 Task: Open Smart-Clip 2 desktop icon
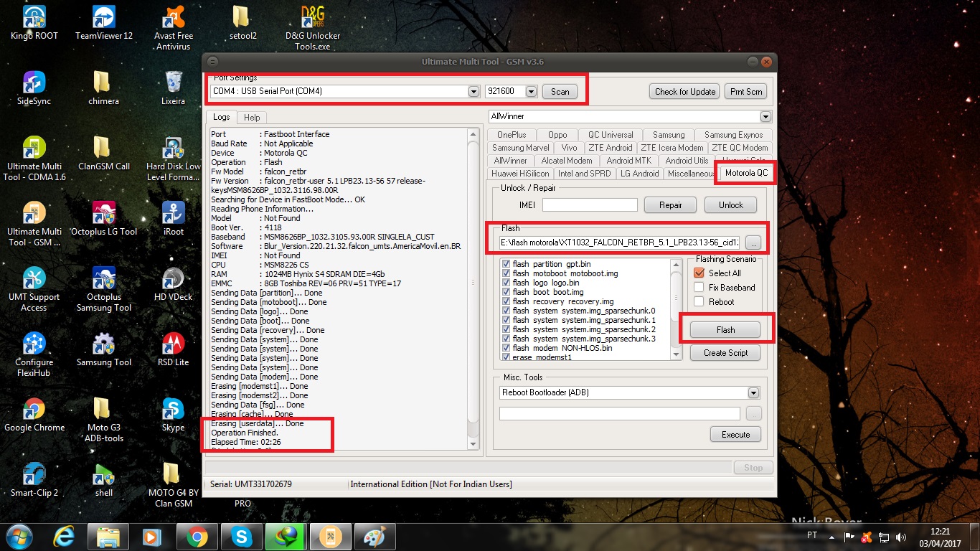pyautogui.click(x=34, y=480)
